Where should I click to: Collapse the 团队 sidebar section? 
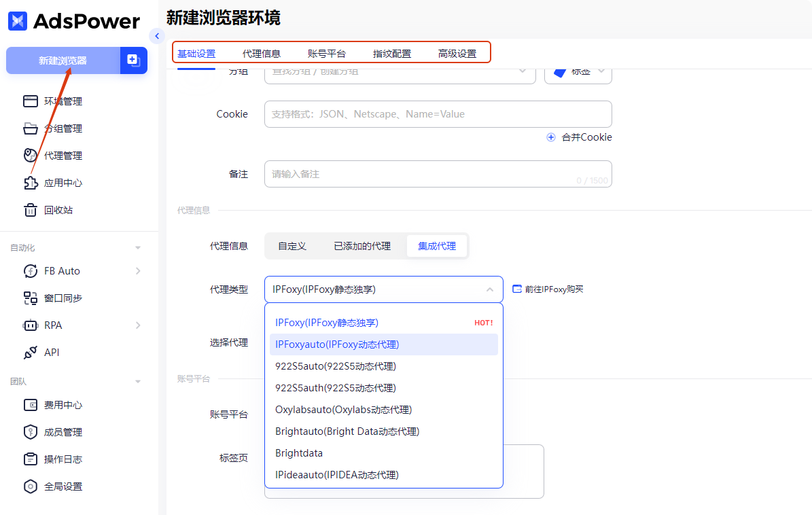click(x=138, y=381)
